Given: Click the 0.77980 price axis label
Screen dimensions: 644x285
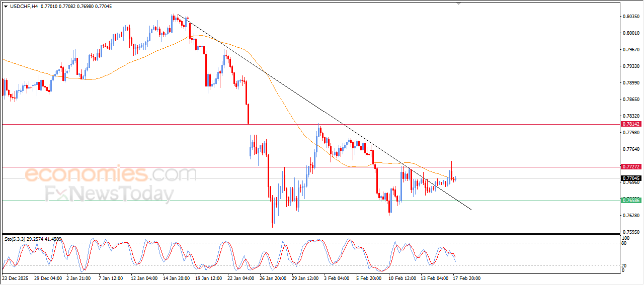Looking at the screenshot, I should point(631,133).
